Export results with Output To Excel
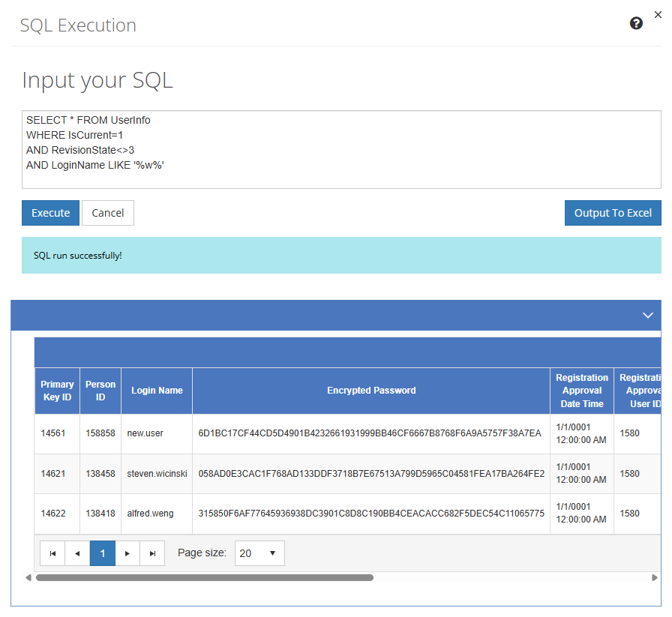Viewport: 672px width, 617px height. click(613, 212)
